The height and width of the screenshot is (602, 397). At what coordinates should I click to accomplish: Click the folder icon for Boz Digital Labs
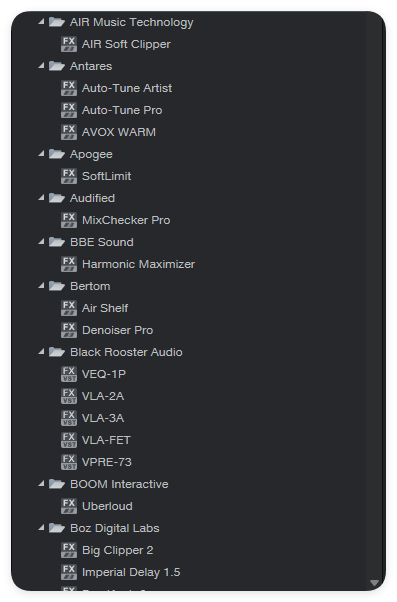57,528
